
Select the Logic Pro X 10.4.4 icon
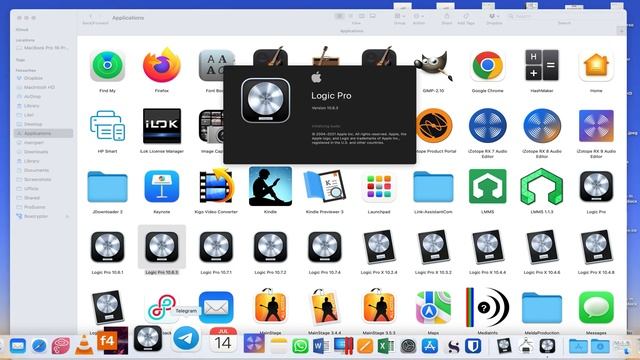tap(487, 247)
